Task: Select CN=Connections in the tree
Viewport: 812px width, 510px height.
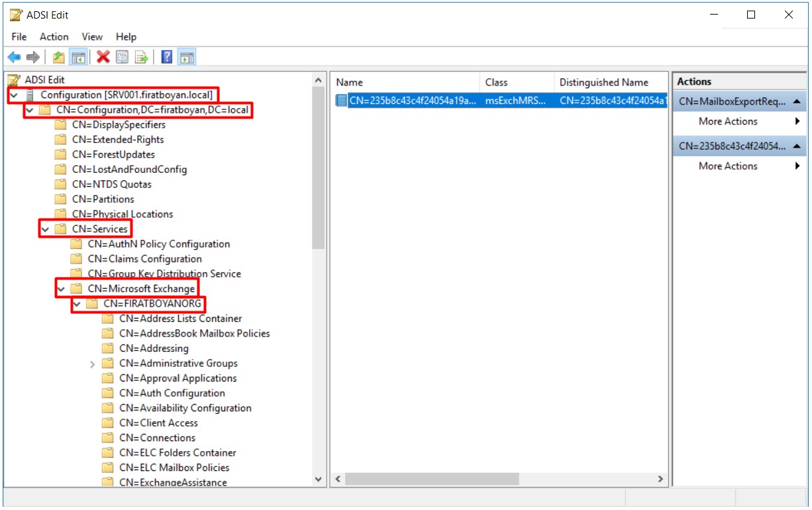Action: pyautogui.click(x=157, y=438)
